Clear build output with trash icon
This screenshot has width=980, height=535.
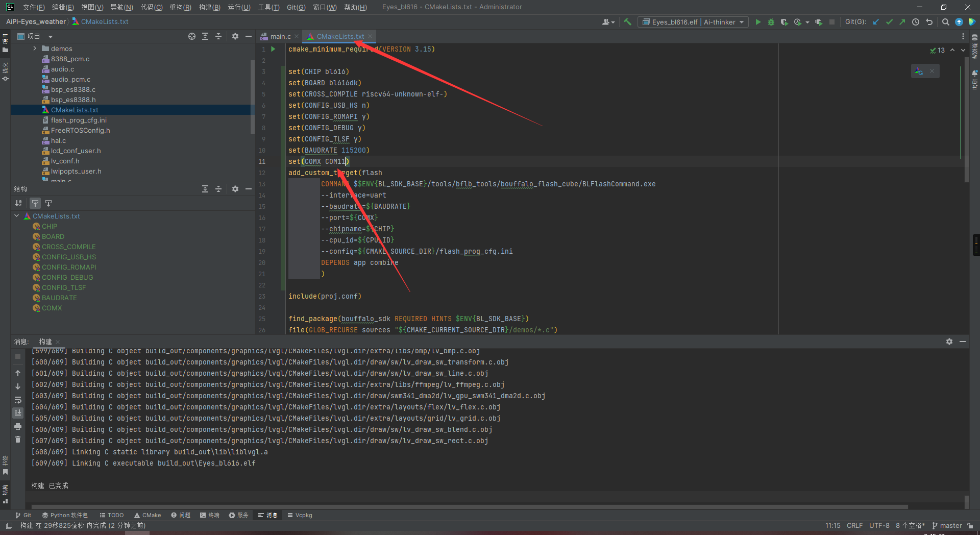18,440
